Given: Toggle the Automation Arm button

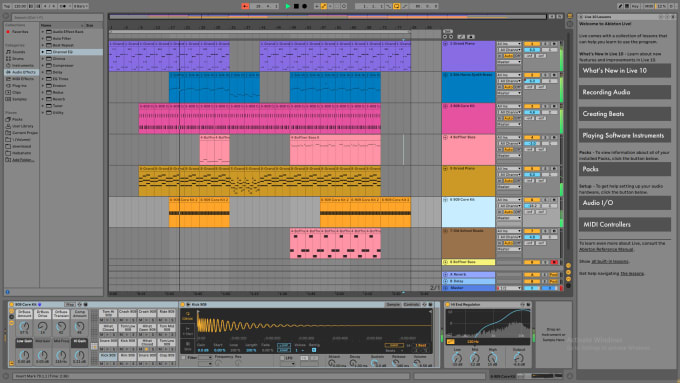Looking at the screenshot, I should click(324, 6).
